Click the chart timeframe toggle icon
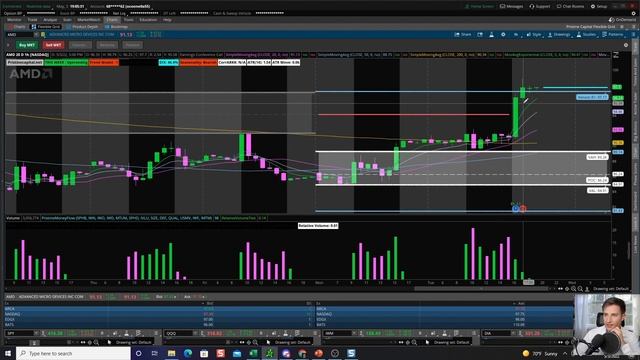This screenshot has height=360, width=640. 516,35
